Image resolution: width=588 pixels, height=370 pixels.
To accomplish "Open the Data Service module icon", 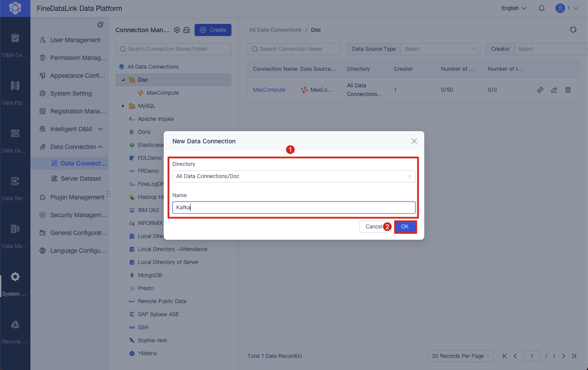I will coord(15,181).
